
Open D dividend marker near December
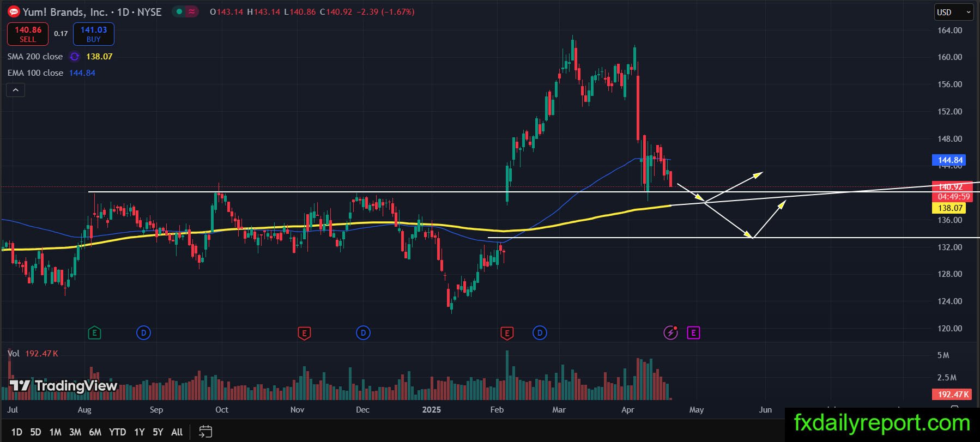(363, 332)
